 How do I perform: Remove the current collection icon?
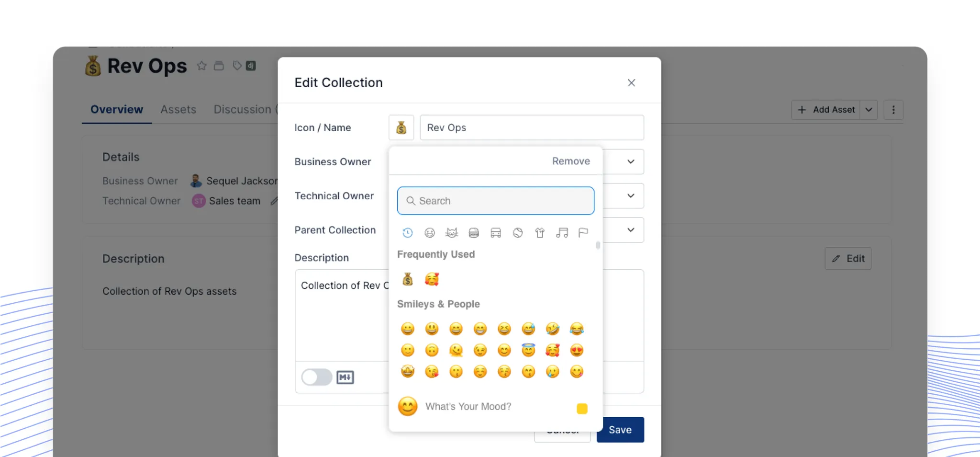pos(570,161)
